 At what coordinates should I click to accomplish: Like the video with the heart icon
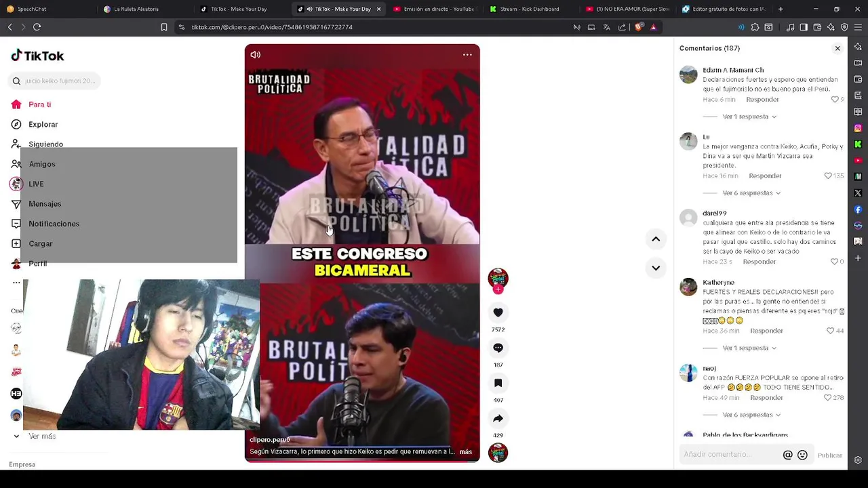498,312
